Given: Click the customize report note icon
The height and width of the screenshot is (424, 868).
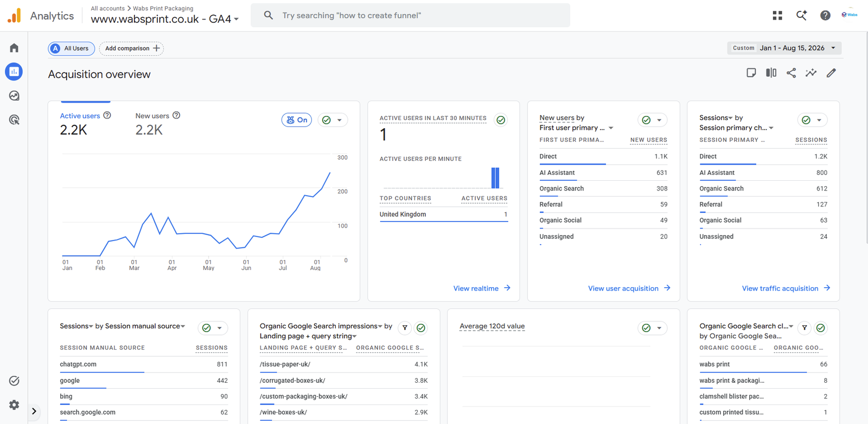Looking at the screenshot, I should [751, 73].
